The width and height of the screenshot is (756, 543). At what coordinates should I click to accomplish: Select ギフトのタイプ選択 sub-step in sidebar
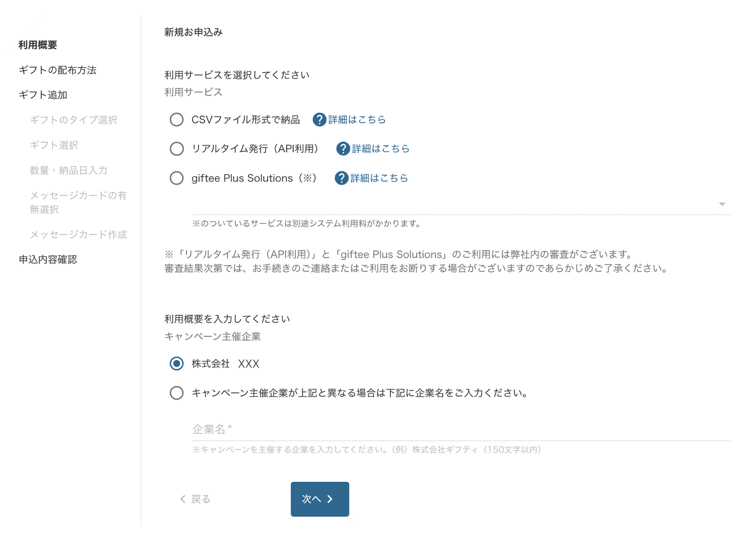tap(74, 120)
